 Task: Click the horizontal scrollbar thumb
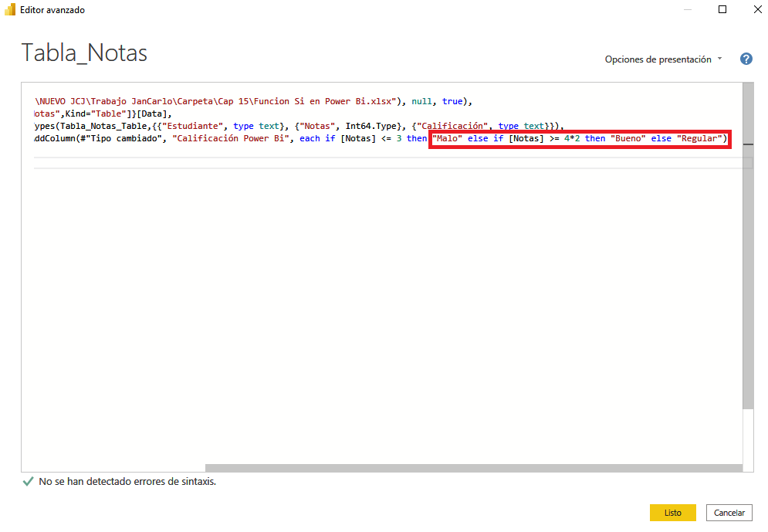(474, 468)
